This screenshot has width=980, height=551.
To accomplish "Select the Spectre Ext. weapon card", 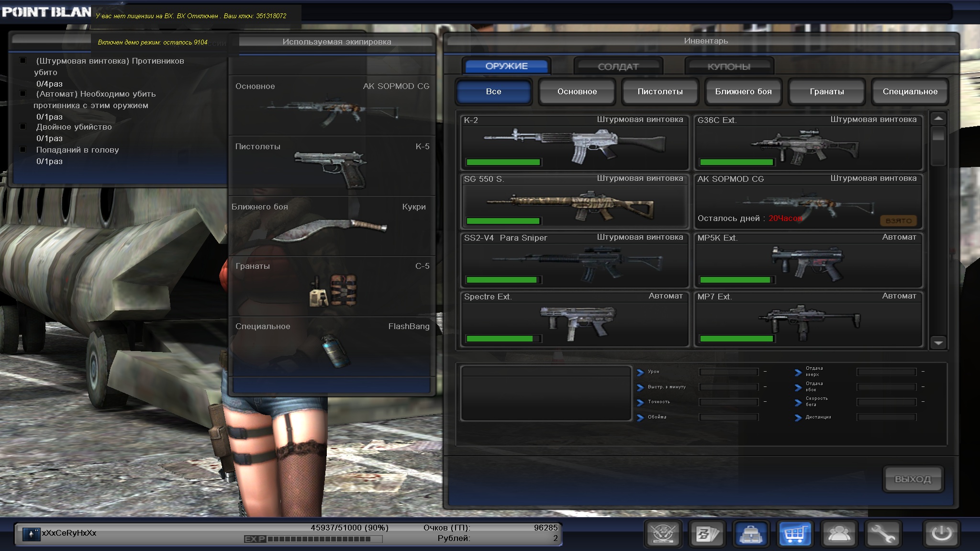I will pos(574,319).
